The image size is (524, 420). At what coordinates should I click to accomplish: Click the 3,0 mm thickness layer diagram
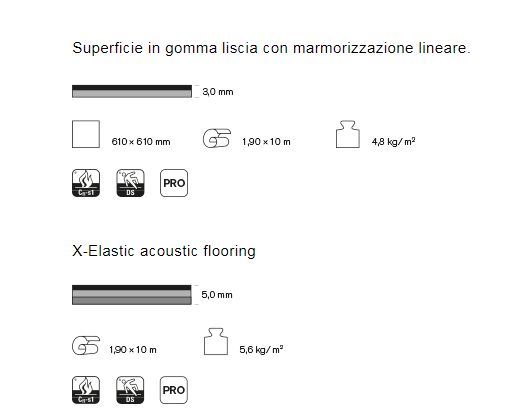132,91
